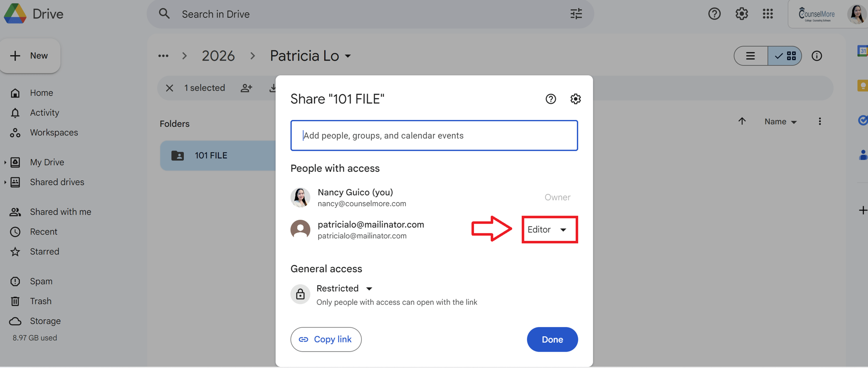Open Tasks from the right side panel
The width and height of the screenshot is (868, 368).
(x=863, y=120)
